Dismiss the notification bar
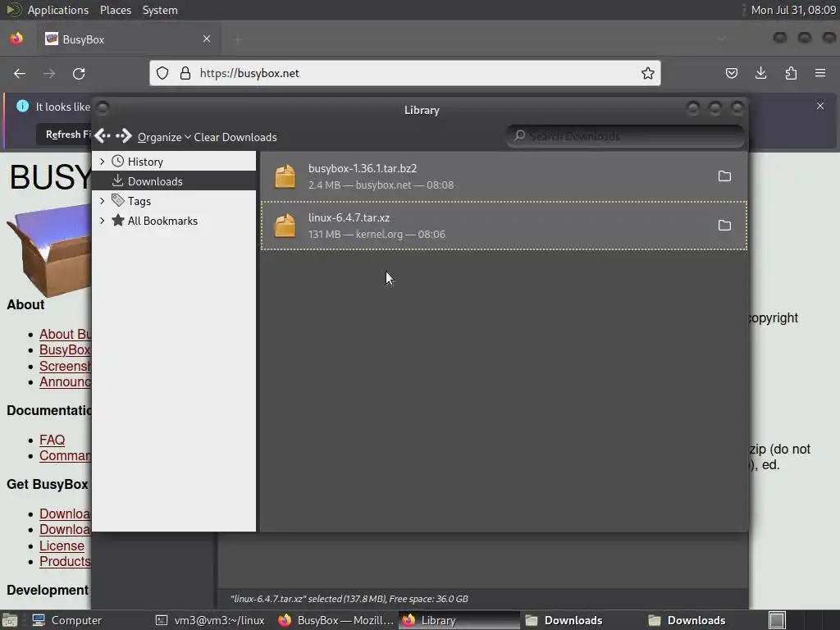This screenshot has width=840, height=630. tap(820, 106)
